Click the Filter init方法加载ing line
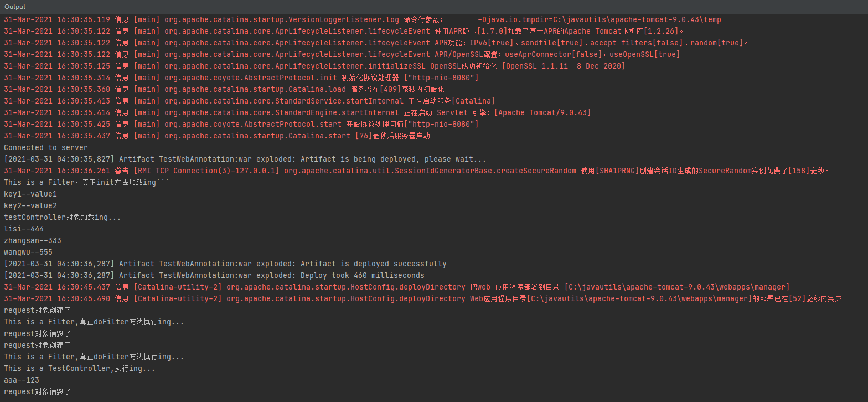868x402 pixels. 86,182
